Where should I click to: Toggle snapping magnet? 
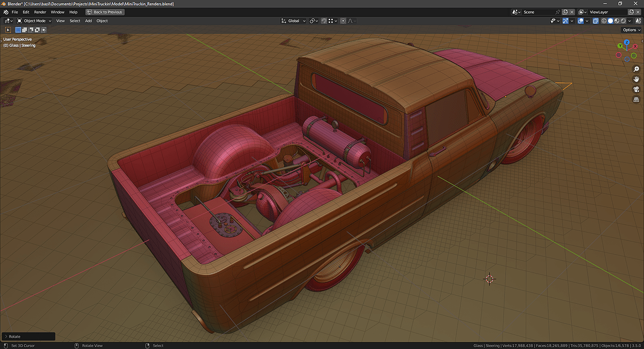tap(324, 21)
